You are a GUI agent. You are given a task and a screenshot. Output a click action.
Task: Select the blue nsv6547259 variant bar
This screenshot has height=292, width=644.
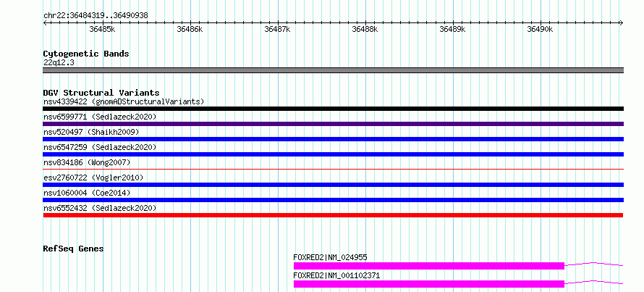tap(334, 154)
